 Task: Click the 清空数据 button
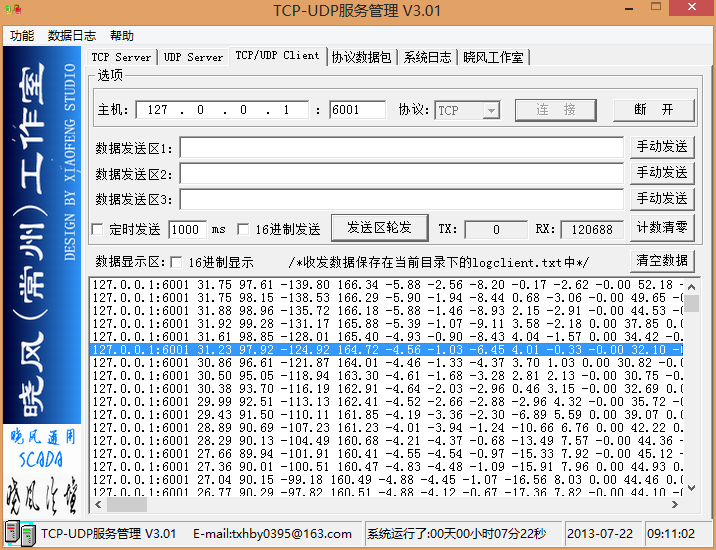point(662,260)
